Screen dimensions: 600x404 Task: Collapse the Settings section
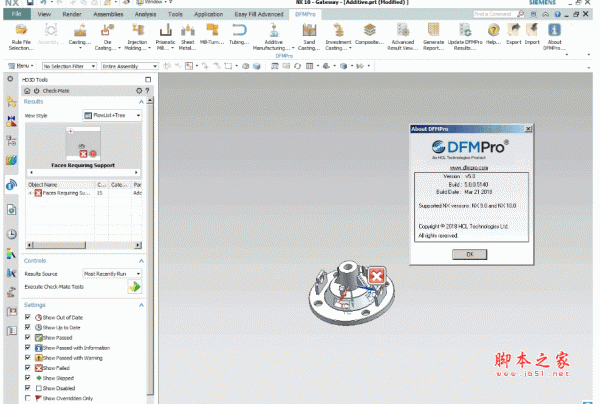pos(141,305)
